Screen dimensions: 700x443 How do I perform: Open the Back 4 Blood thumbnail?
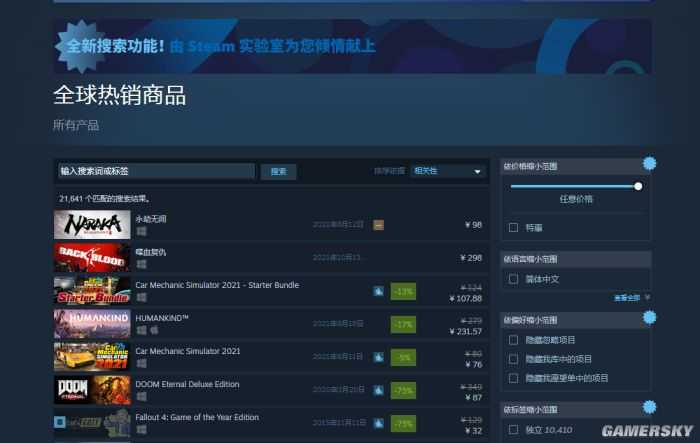click(x=92, y=258)
